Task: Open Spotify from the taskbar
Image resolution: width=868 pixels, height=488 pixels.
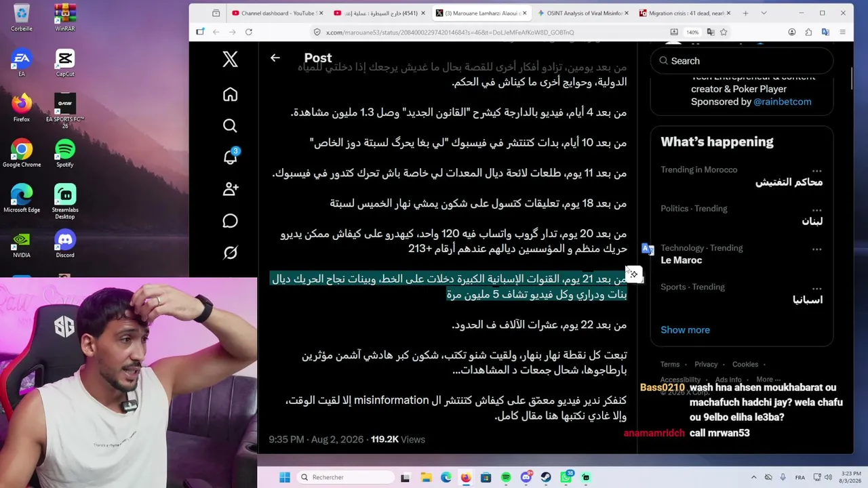Action: (506, 477)
